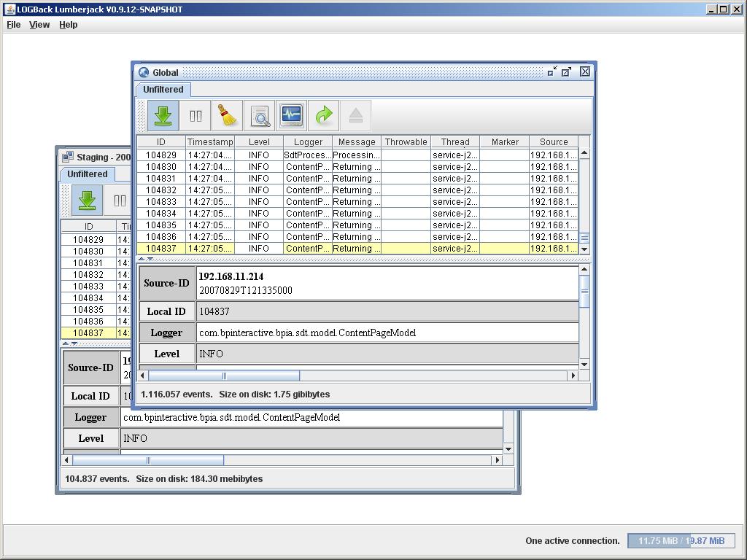Open the search magnifier icon in Global toolbar
This screenshot has height=560, width=747.
click(x=260, y=115)
